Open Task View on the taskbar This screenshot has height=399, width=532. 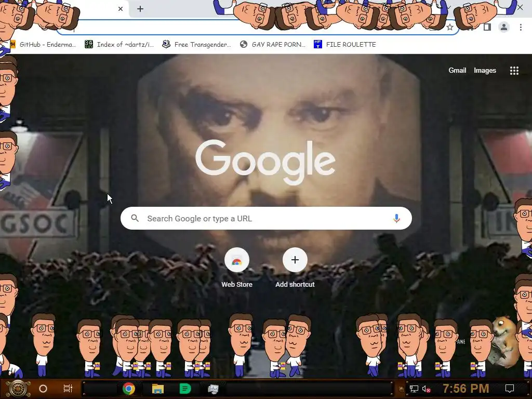pyautogui.click(x=68, y=389)
